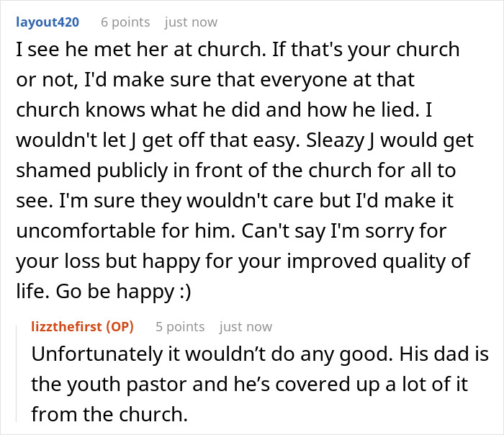Open layout420's user profile
504x435 pixels.
[48, 22]
